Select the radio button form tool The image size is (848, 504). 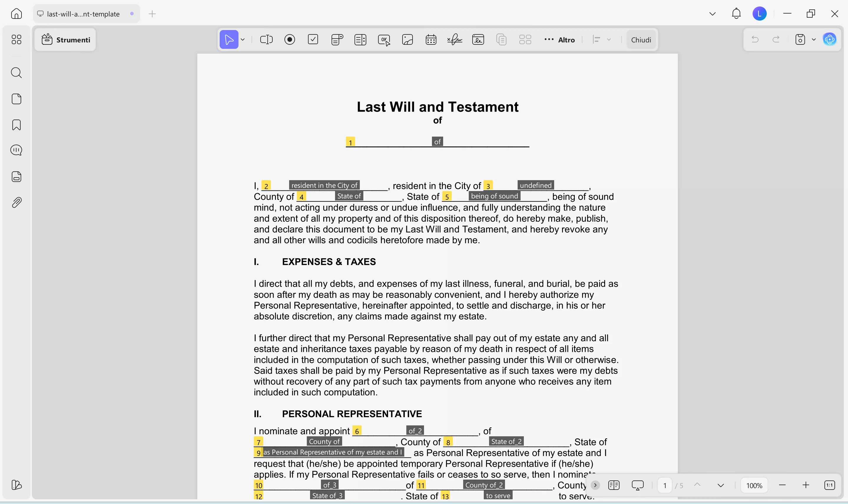click(x=290, y=40)
